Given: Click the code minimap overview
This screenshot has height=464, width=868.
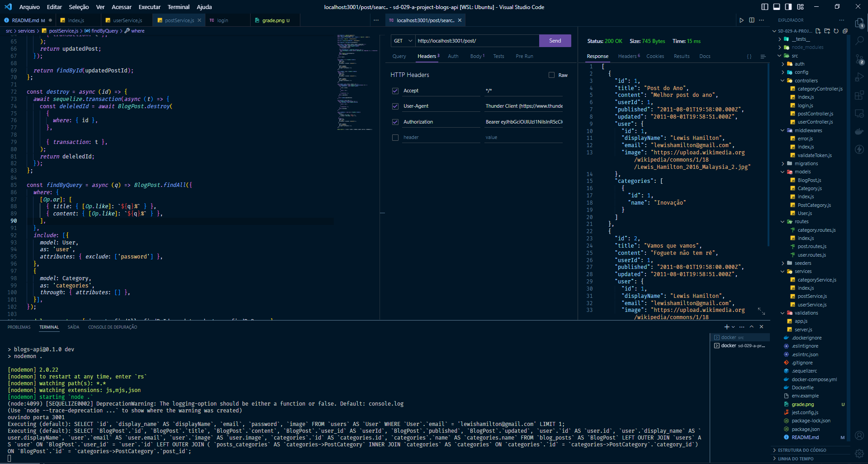Looking at the screenshot, I should pos(357,82).
